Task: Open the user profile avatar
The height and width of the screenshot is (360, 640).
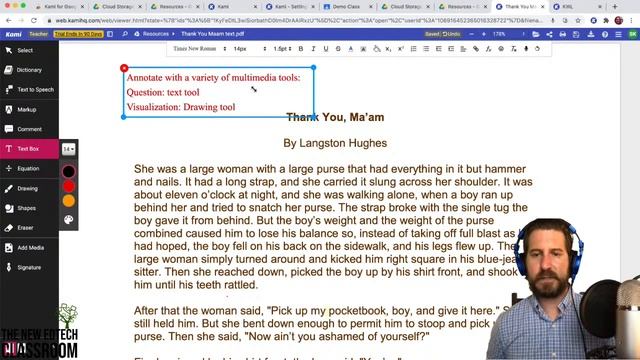Action: [x=632, y=34]
